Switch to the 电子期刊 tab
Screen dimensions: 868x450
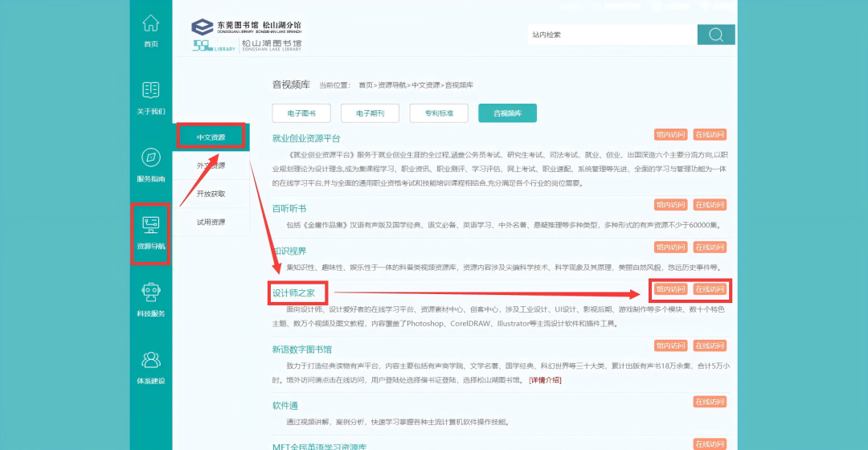[370, 113]
